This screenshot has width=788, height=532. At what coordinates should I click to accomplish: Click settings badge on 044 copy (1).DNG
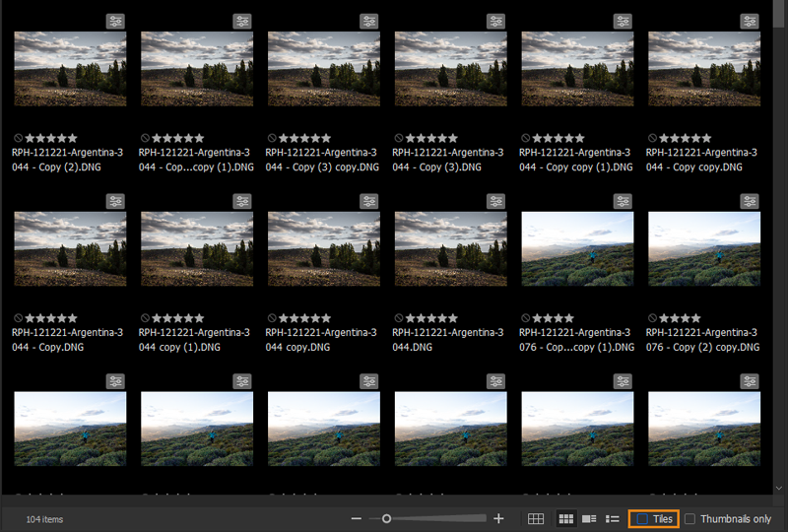pyautogui.click(x=242, y=202)
